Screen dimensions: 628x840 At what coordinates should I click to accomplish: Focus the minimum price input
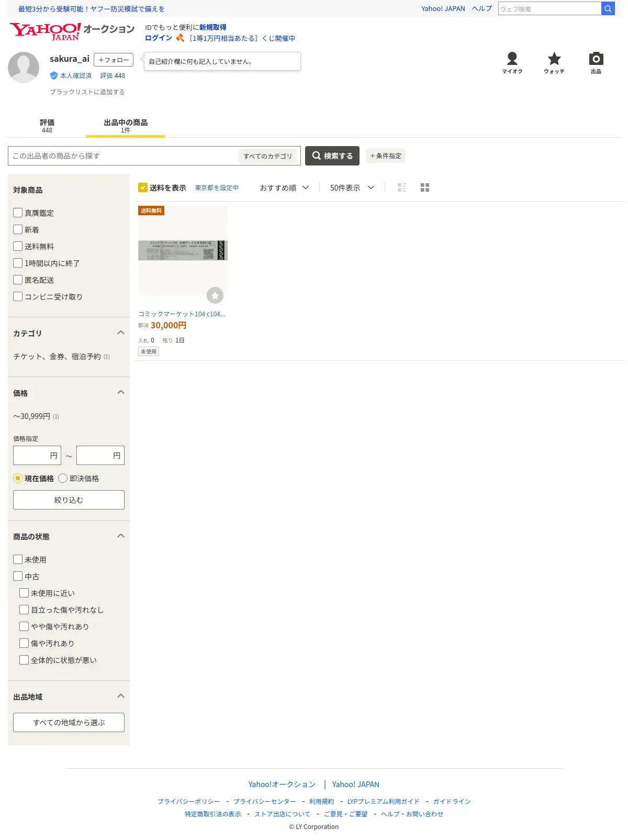coord(37,456)
